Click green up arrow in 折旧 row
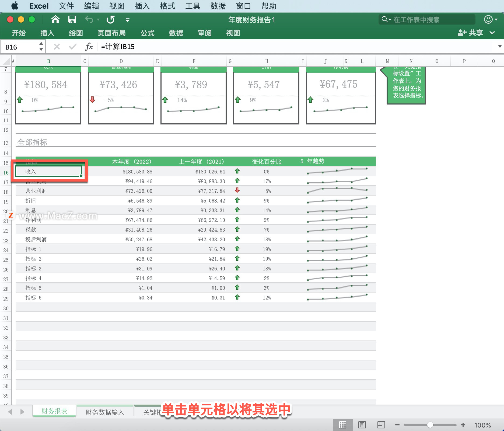504x431 pixels. click(237, 200)
